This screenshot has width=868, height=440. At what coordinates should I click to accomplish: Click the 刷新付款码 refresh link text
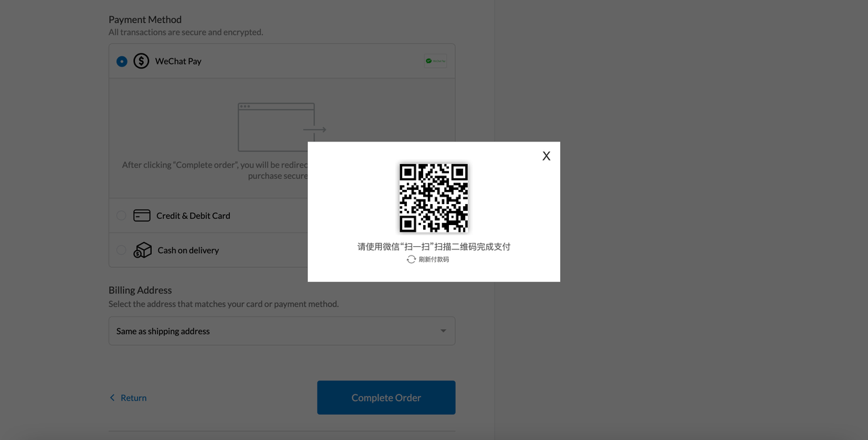tap(434, 260)
